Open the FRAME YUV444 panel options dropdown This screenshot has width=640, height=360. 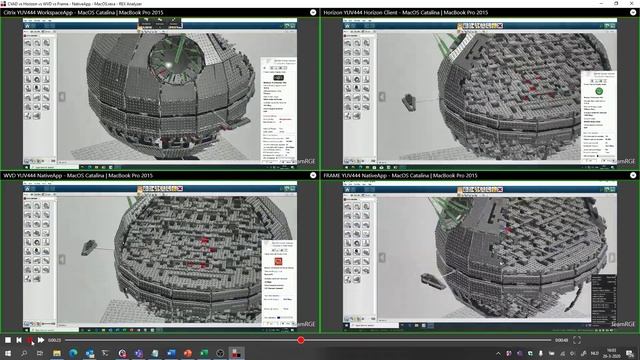[x=633, y=176]
